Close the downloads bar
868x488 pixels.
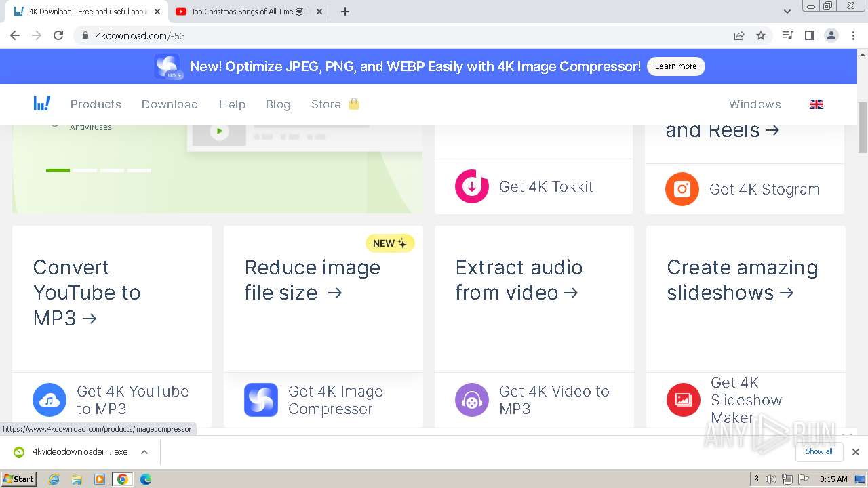point(855,452)
